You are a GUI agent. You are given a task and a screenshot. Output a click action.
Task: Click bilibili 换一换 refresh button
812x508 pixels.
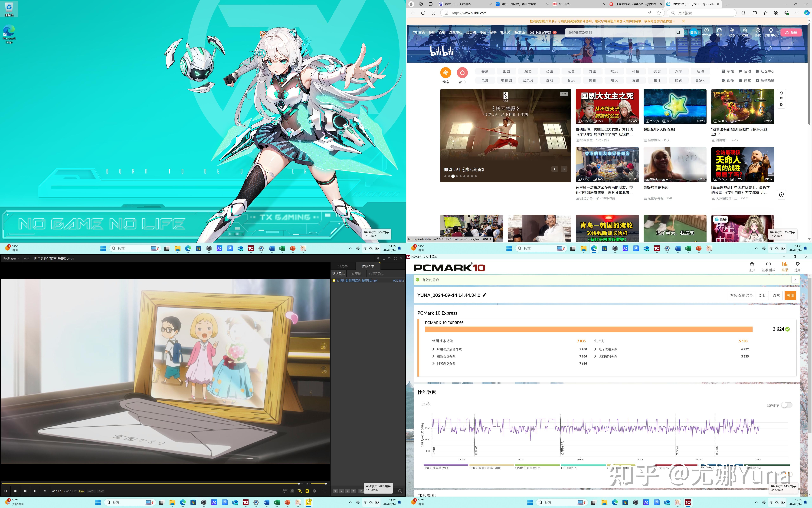coord(781,99)
